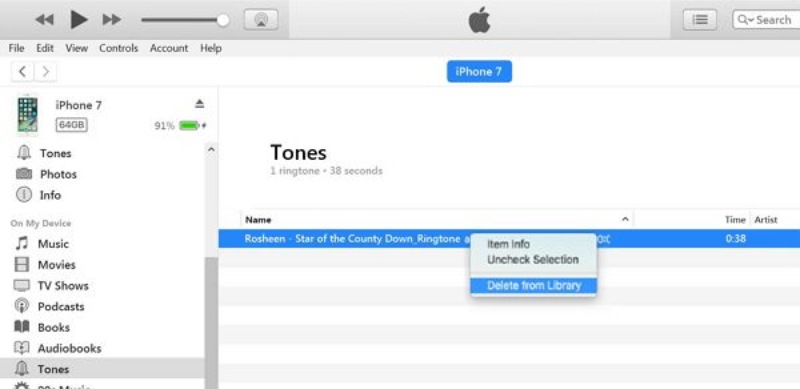Sort by the Time column header
This screenshot has width=800, height=389.
[735, 220]
